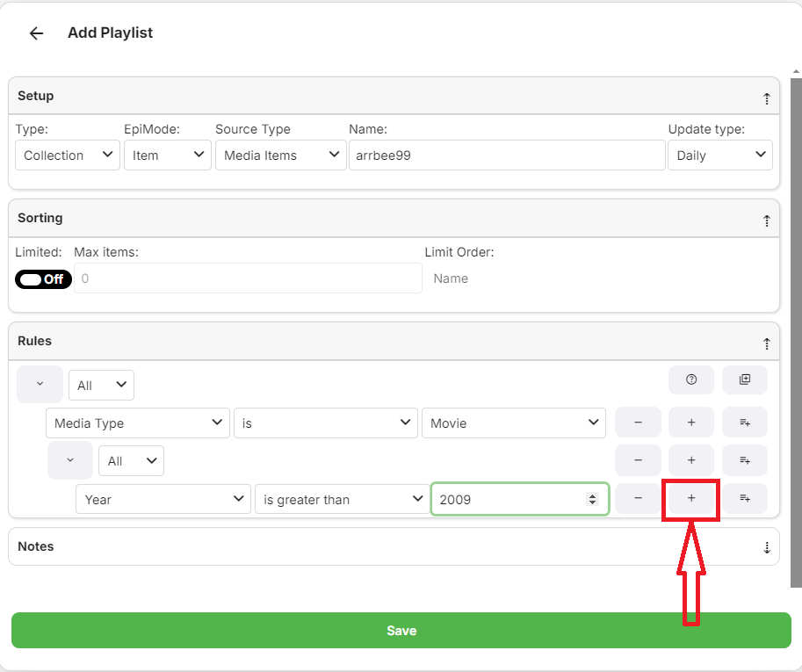This screenshot has width=802, height=672.
Task: Expand the Notes section
Action: coord(766,547)
